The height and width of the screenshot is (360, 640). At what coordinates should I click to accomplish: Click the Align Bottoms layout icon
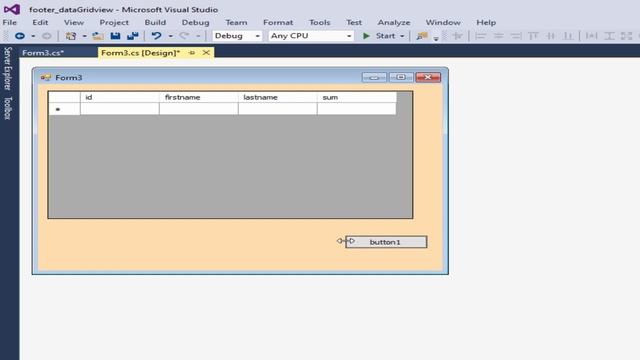568,36
